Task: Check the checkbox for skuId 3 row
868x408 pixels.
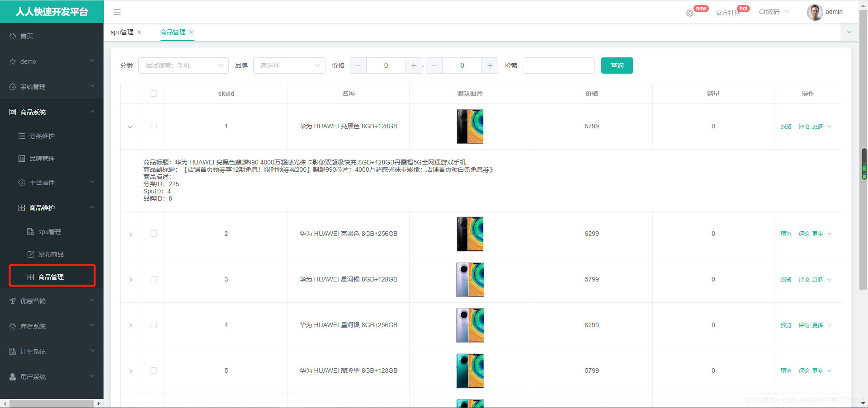Action: pos(154,279)
